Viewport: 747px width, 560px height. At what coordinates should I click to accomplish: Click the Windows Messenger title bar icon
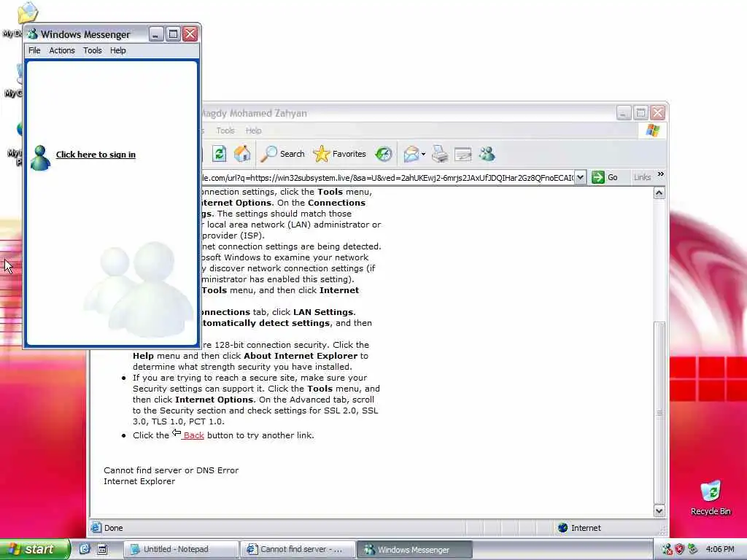(x=32, y=34)
